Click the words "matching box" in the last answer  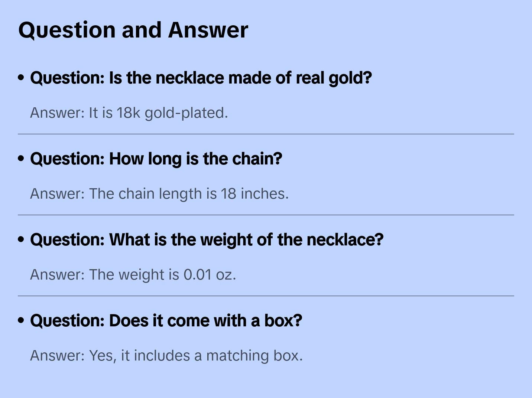coord(254,356)
